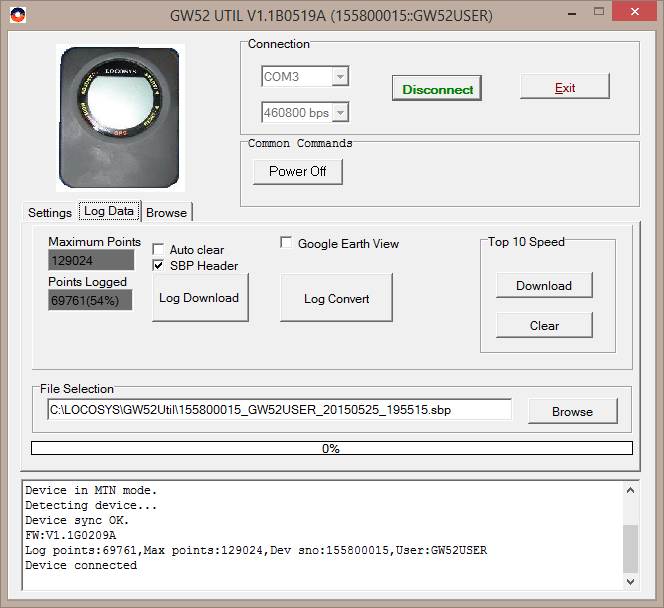The image size is (664, 608).
Task: Click the file path input field
Action: tap(279, 409)
